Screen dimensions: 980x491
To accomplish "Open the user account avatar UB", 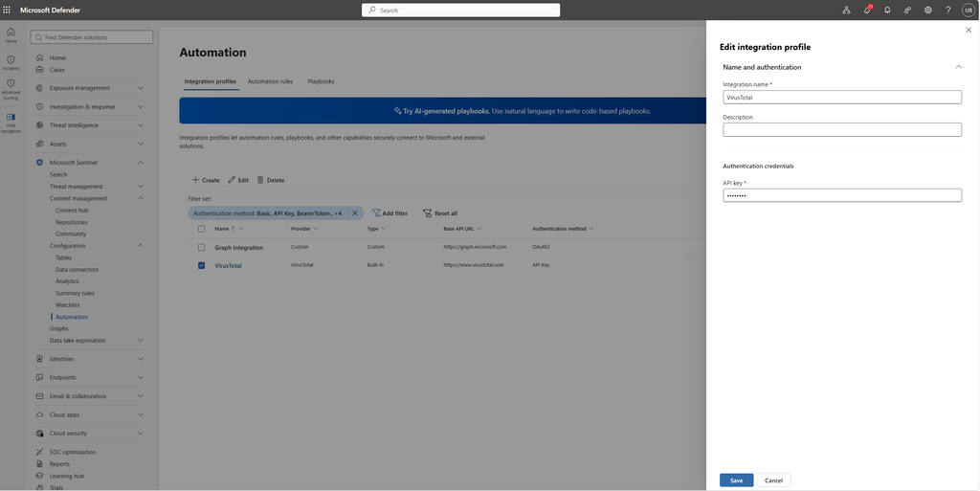I will point(969,10).
